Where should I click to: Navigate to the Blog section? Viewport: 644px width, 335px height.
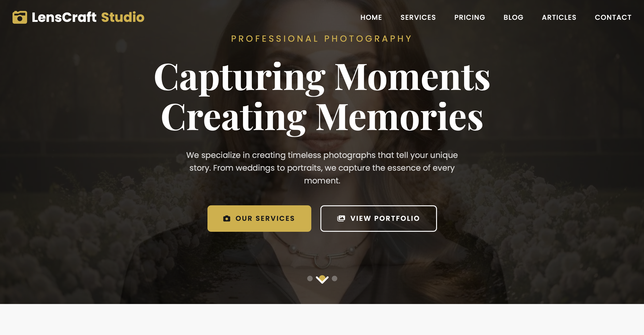click(513, 17)
